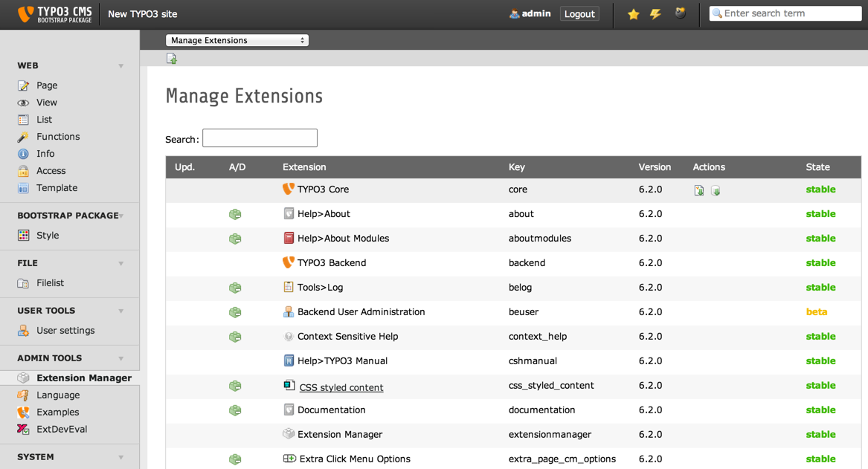
Task: Click inside the extension Search field
Action: pyautogui.click(x=260, y=138)
